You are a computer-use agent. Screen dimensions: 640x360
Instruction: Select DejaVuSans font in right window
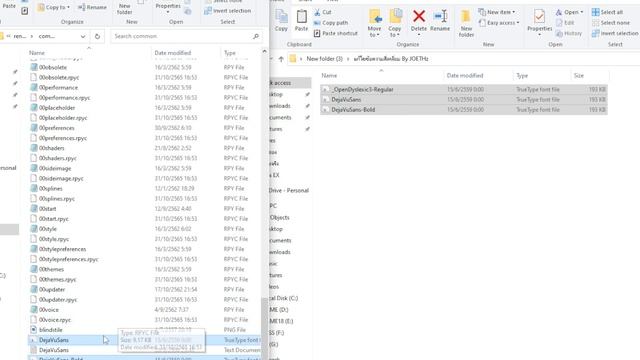[x=464, y=100]
